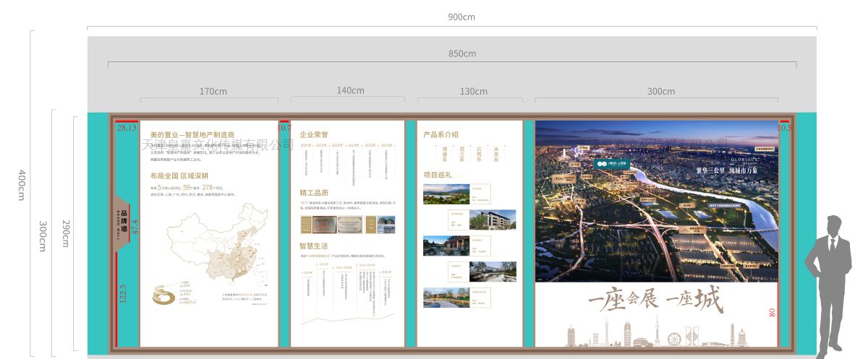Screen dimensions: 868x359
Task: Click the ZHENGZHOU project pond photo
Action: tap(445, 298)
